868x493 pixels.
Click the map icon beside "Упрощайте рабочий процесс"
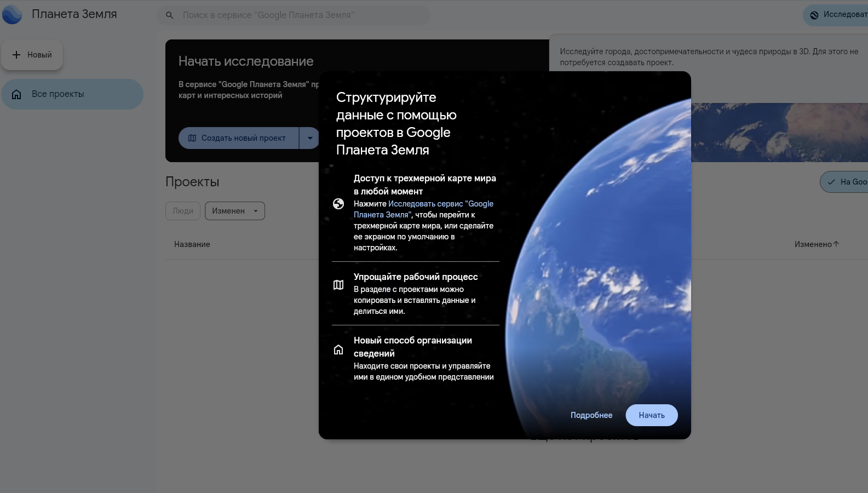tap(338, 285)
